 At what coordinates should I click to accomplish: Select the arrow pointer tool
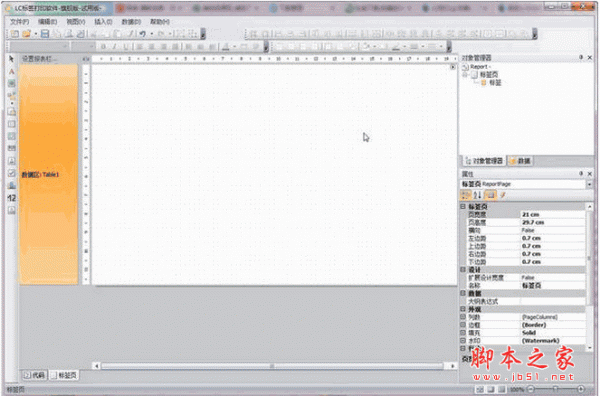pos(11,59)
